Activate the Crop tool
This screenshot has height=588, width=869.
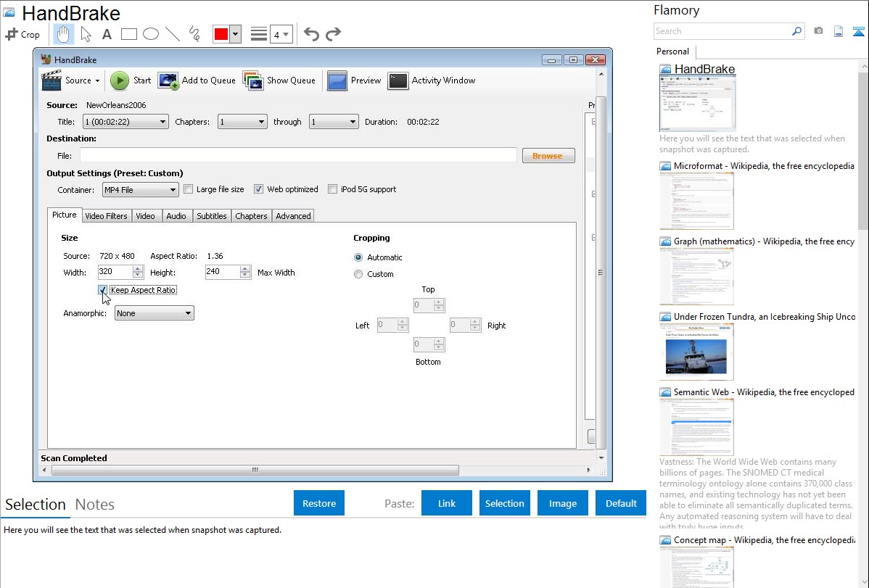pos(22,34)
